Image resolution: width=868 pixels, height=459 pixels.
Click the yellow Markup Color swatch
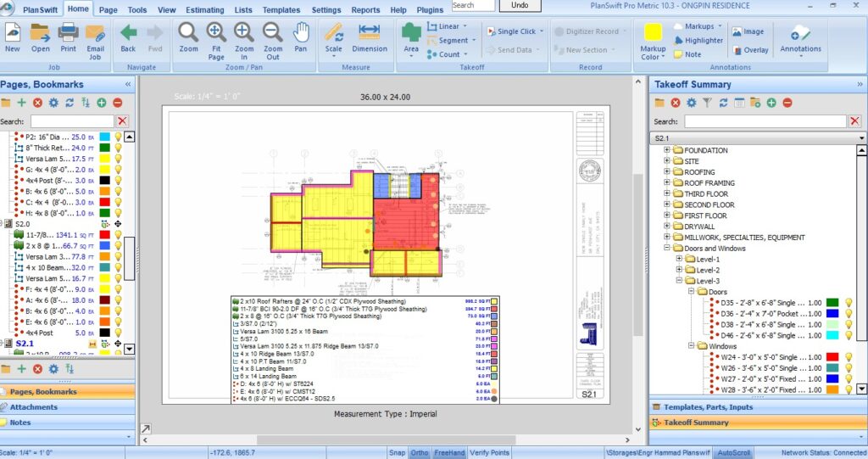654,32
